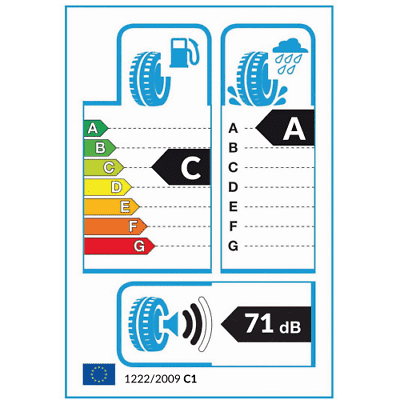
Task: Click the tire icon beside fuel pump
Action: (150, 78)
